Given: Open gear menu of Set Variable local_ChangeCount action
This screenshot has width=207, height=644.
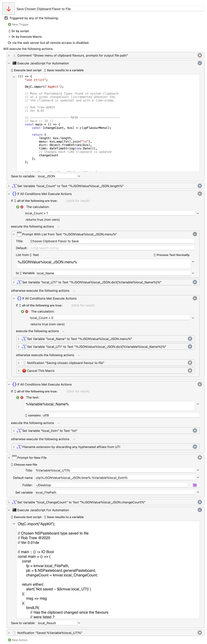Looking at the screenshot, I should 200,502.
